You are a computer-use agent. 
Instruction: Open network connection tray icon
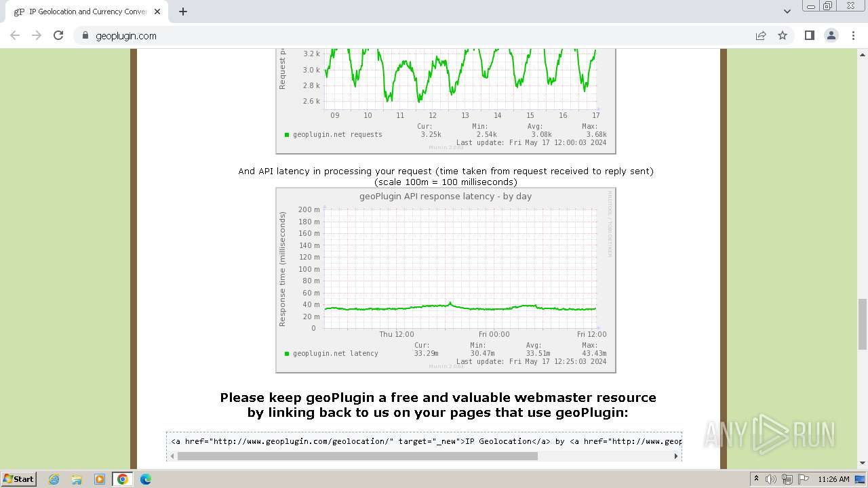tap(787, 479)
